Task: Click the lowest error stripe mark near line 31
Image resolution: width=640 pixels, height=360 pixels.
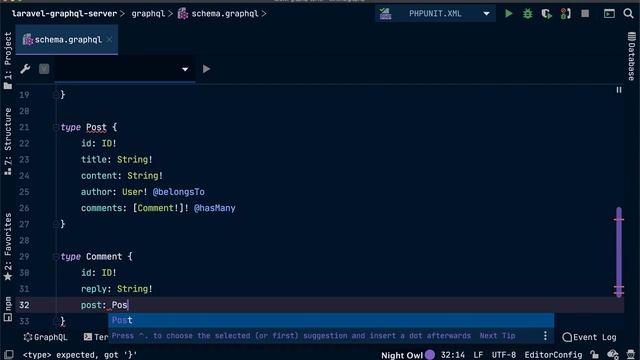Action: (619, 293)
